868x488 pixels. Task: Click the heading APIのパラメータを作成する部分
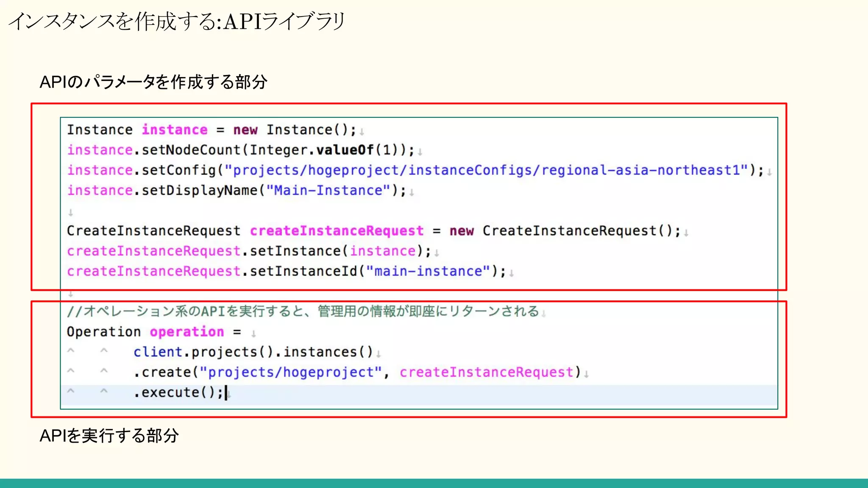tap(153, 82)
